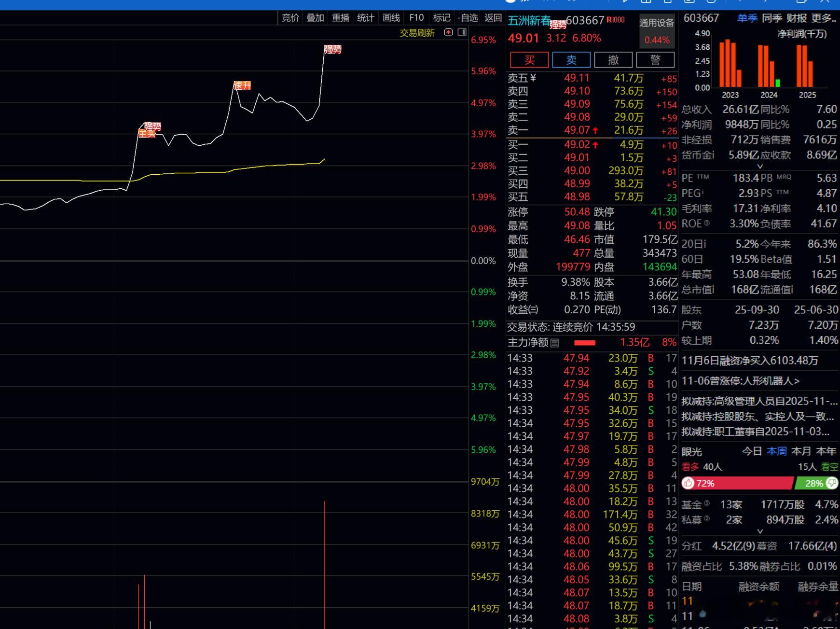Select 本周 in the 眼光 sentiment panel

[776, 451]
